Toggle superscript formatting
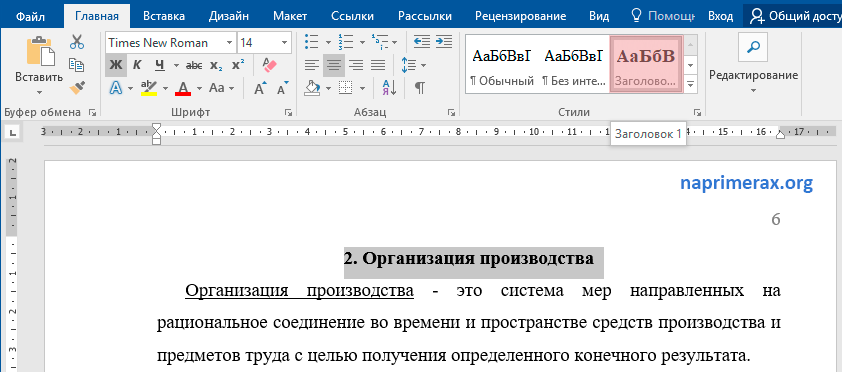Screen dimensions: 842x372 point(238,65)
